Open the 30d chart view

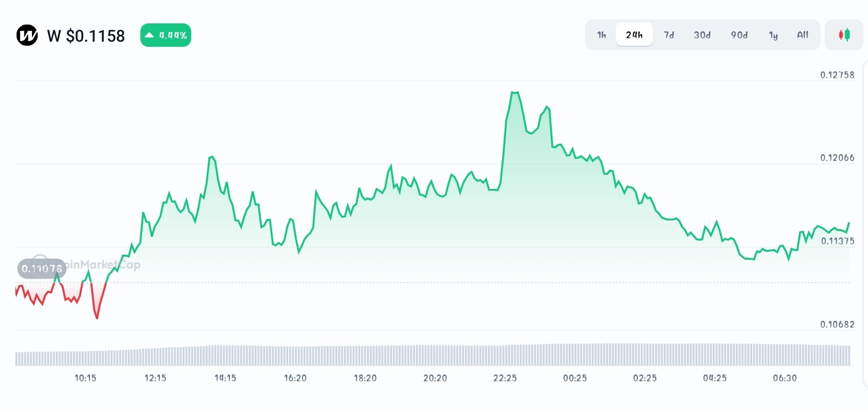[702, 35]
